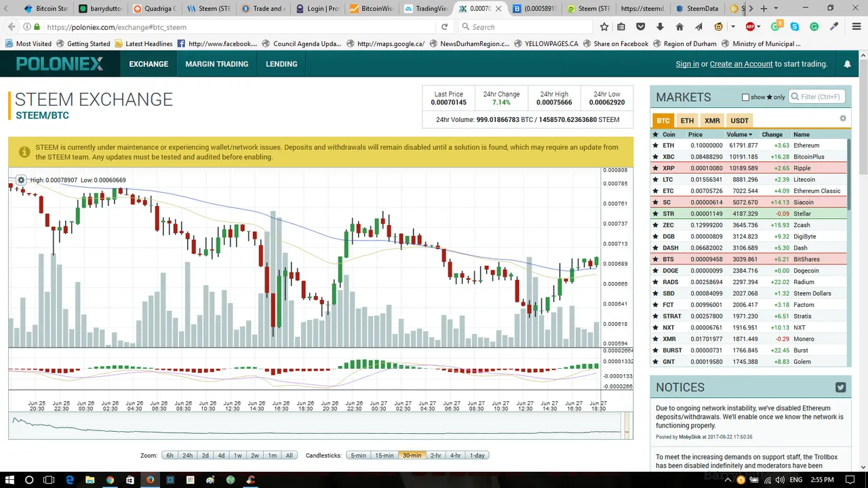The width and height of the screenshot is (868, 488).
Task: Open Windows Start menu
Action: coord(9,480)
